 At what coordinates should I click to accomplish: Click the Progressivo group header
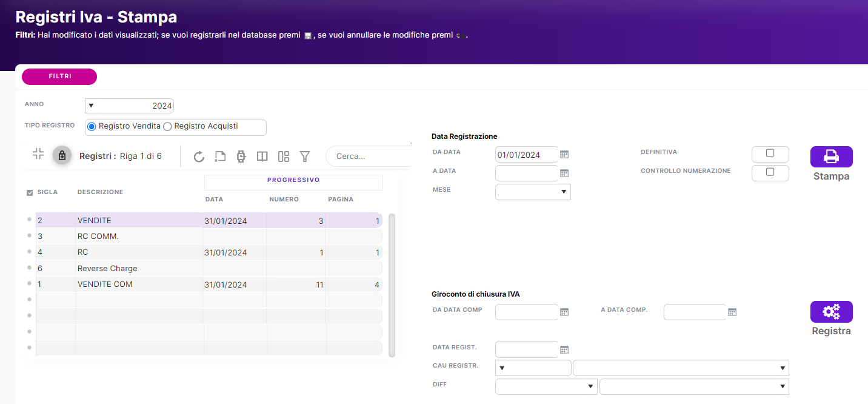(293, 180)
